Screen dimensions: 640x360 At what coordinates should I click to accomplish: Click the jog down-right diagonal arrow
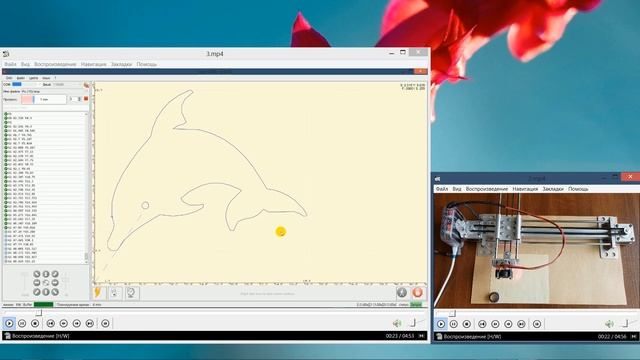[x=55, y=292]
